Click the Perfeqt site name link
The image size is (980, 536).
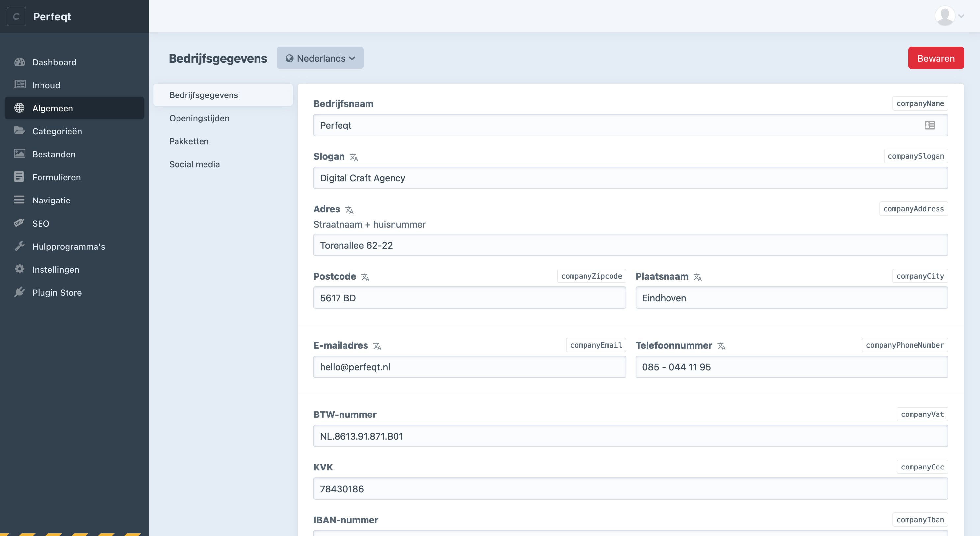[52, 16]
